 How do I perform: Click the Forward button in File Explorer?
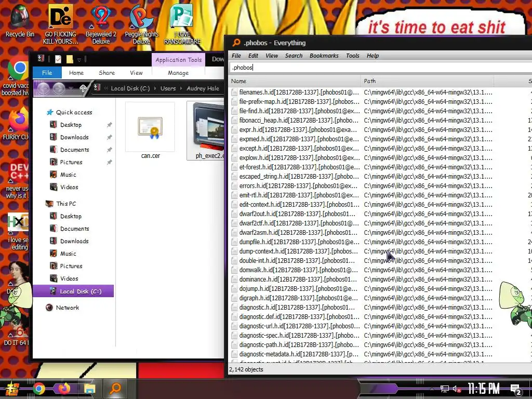click(59, 88)
